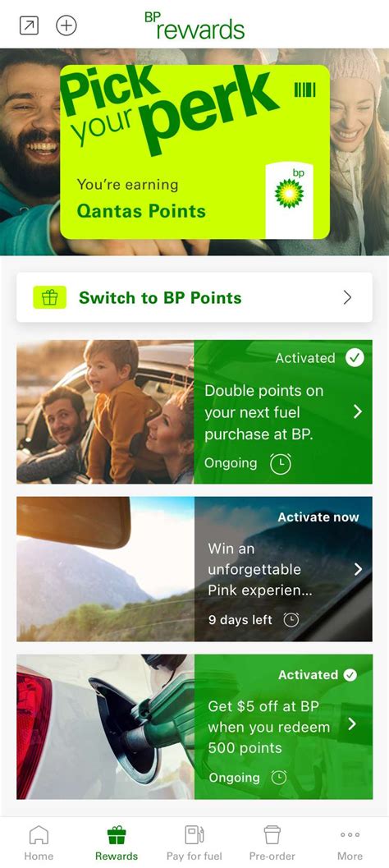This screenshot has height=868, width=389.
Task: Tap the share arrow icon at top left
Action: [29, 25]
